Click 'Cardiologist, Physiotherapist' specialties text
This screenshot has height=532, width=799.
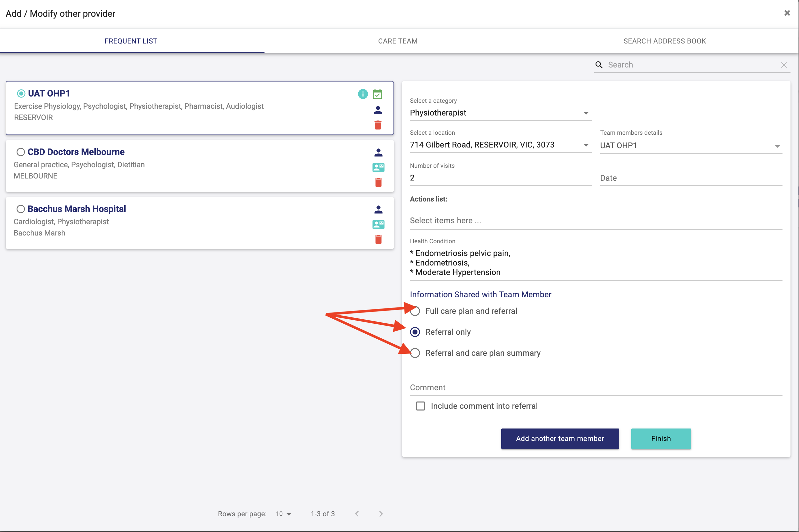(61, 221)
